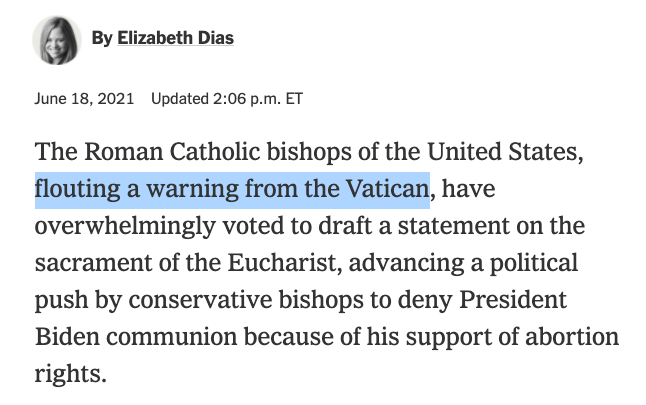Image resolution: width=646 pixels, height=405 pixels.
Task: Click the word political in the article
Action: coord(534,263)
